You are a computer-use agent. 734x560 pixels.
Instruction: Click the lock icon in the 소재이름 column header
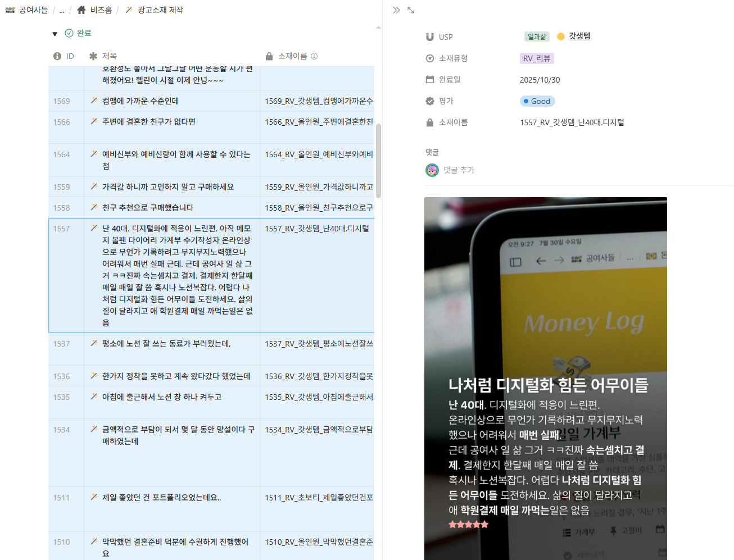coord(269,56)
